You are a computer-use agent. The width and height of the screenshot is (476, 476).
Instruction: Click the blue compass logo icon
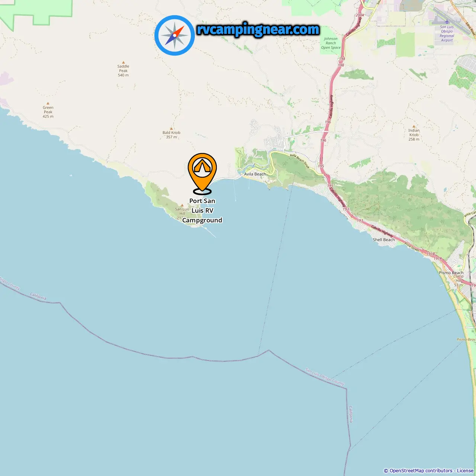(x=174, y=35)
